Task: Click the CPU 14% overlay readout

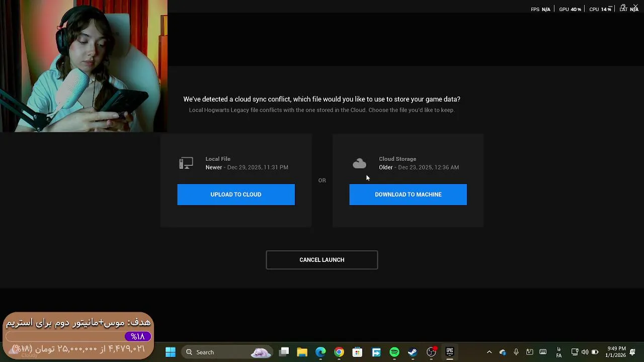Action: point(600,9)
